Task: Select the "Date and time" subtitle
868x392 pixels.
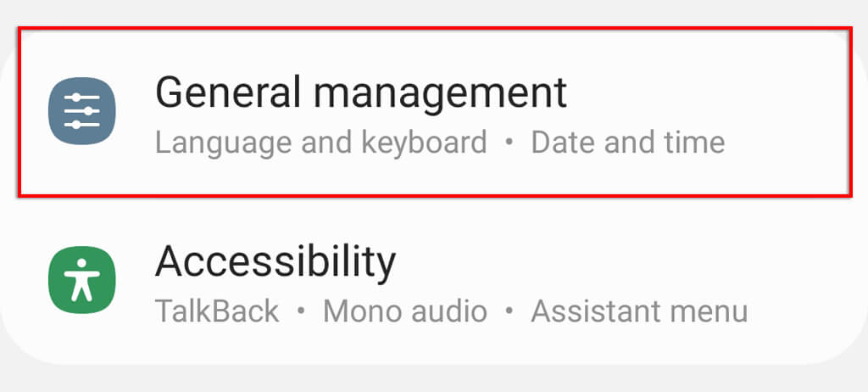Action: 627,142
